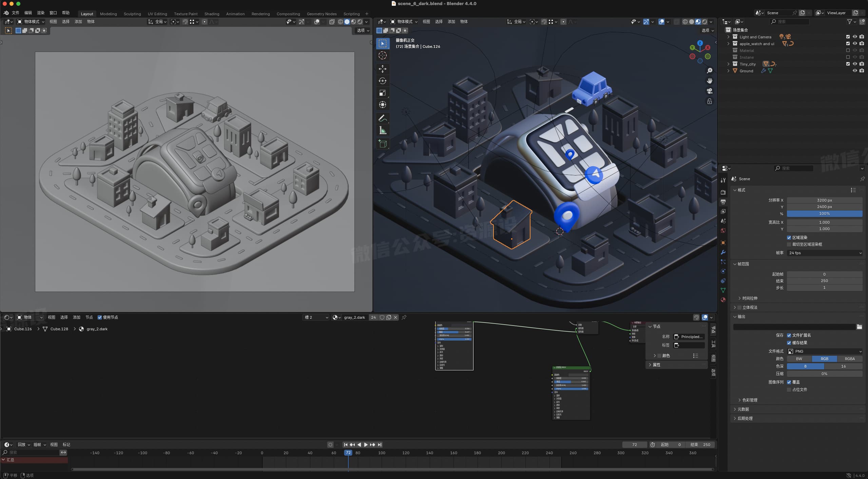This screenshot has width=868, height=479.
Task: Disable apple_watch and ui in renders
Action: (x=862, y=43)
